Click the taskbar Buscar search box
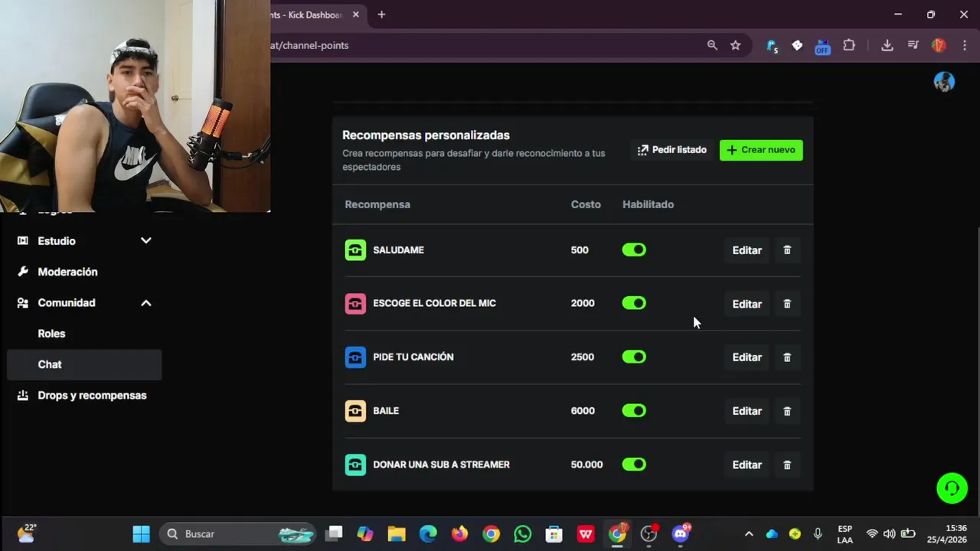The width and height of the screenshot is (980, 551). [238, 533]
